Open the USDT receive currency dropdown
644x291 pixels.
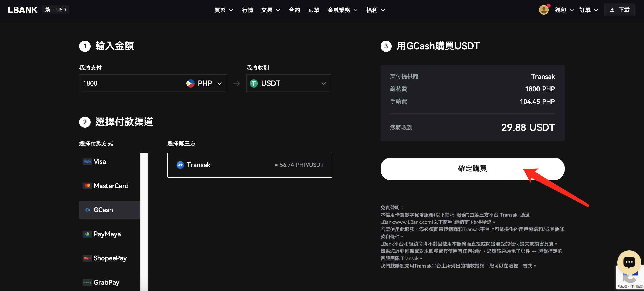[x=288, y=83]
